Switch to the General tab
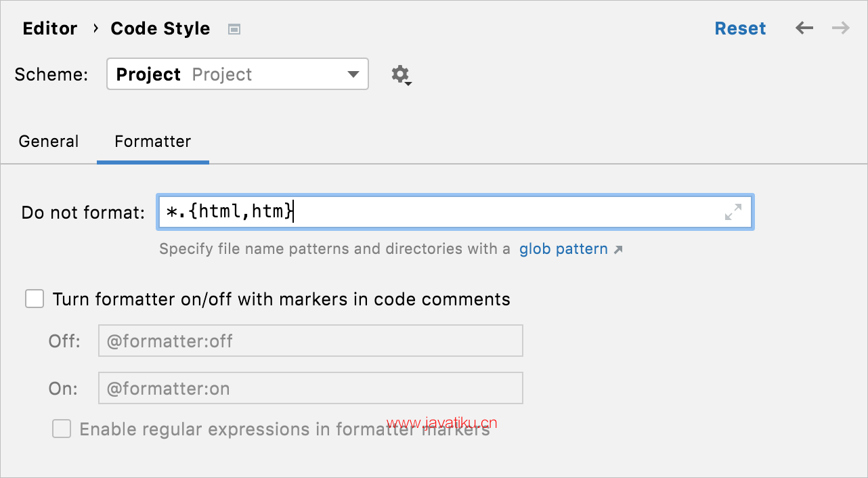 point(49,142)
